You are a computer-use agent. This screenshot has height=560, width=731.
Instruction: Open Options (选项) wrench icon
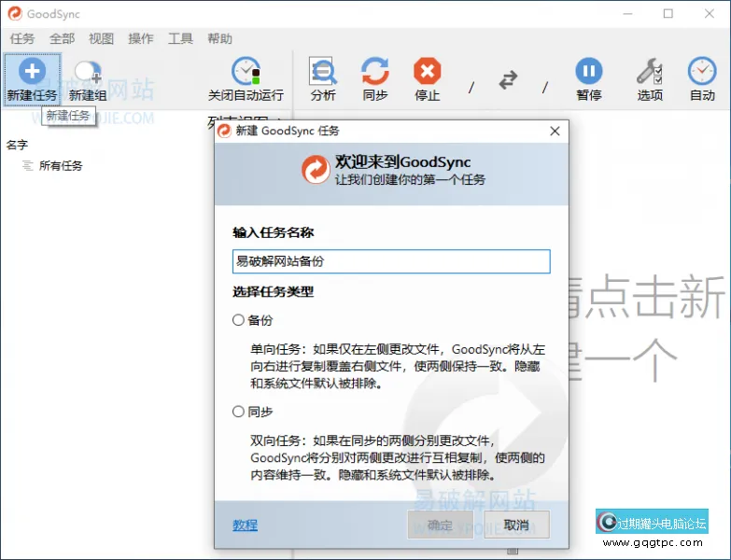pos(650,71)
